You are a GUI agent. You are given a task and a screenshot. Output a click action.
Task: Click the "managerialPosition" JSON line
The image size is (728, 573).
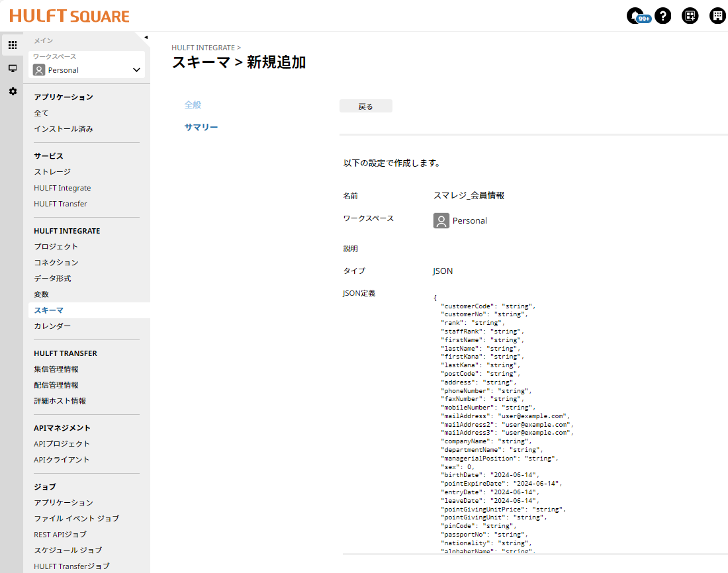[x=500, y=459]
